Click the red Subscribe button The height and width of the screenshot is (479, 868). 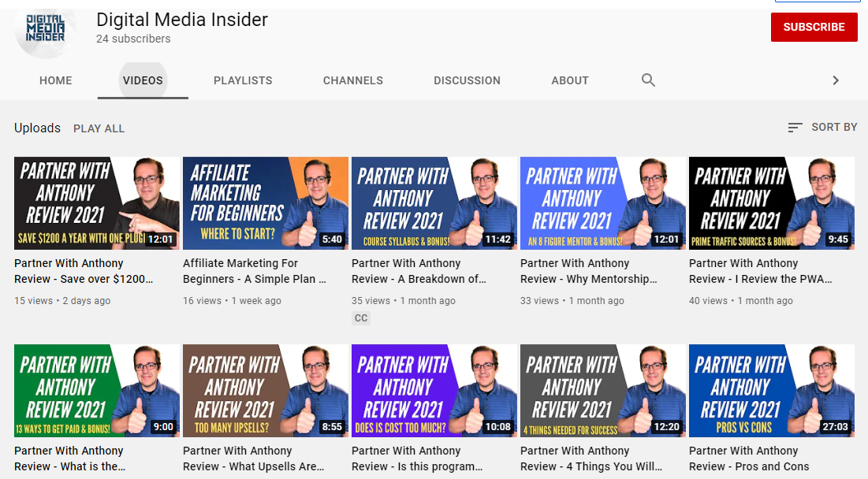(x=814, y=27)
